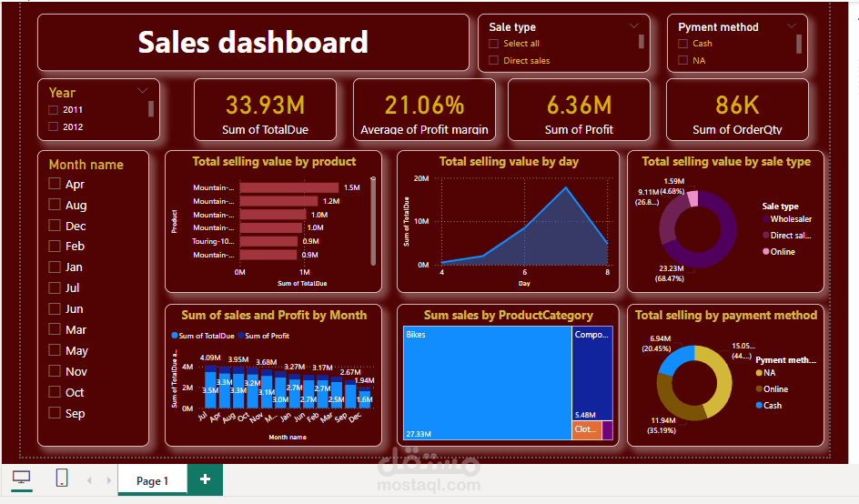Viewport: 859px width, 504px height.
Task: Click the Sum of TotalDue legend entry
Action: (x=203, y=336)
